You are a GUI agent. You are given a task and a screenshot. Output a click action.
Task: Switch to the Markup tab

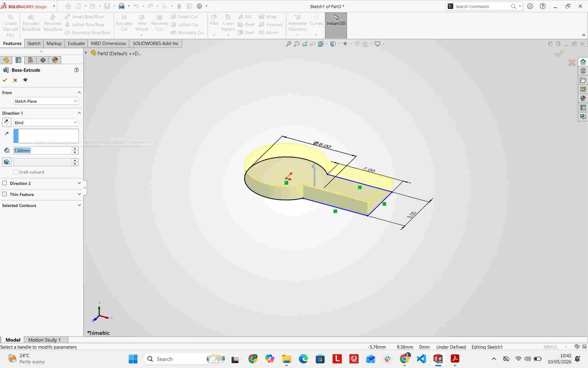54,44
